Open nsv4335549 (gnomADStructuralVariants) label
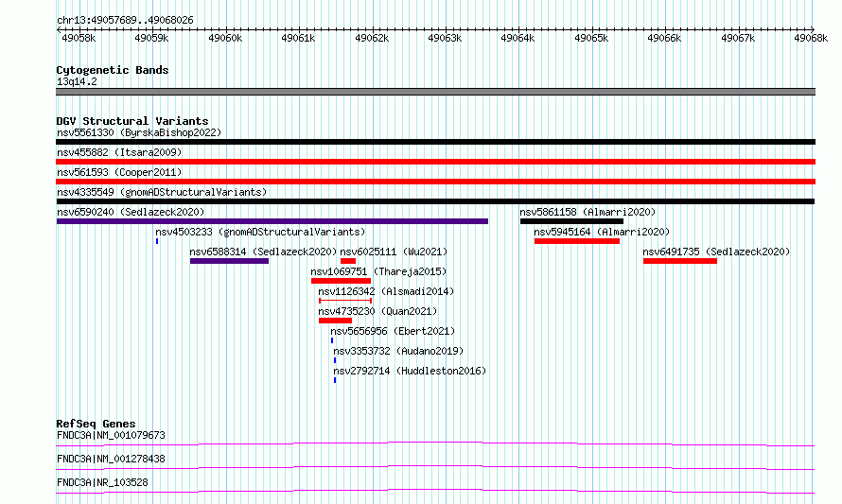Image resolution: width=842 pixels, height=504 pixels. click(x=162, y=192)
